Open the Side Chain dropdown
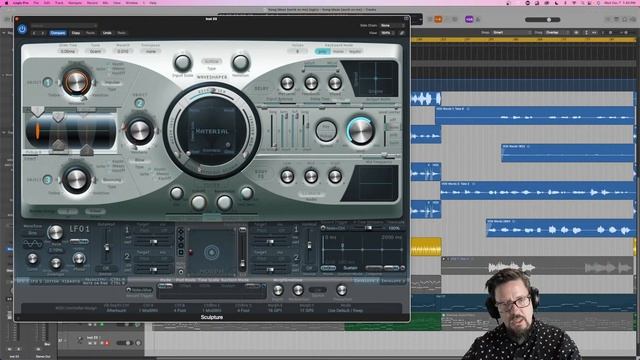Image resolution: width=640 pixels, height=360 pixels. (391, 26)
